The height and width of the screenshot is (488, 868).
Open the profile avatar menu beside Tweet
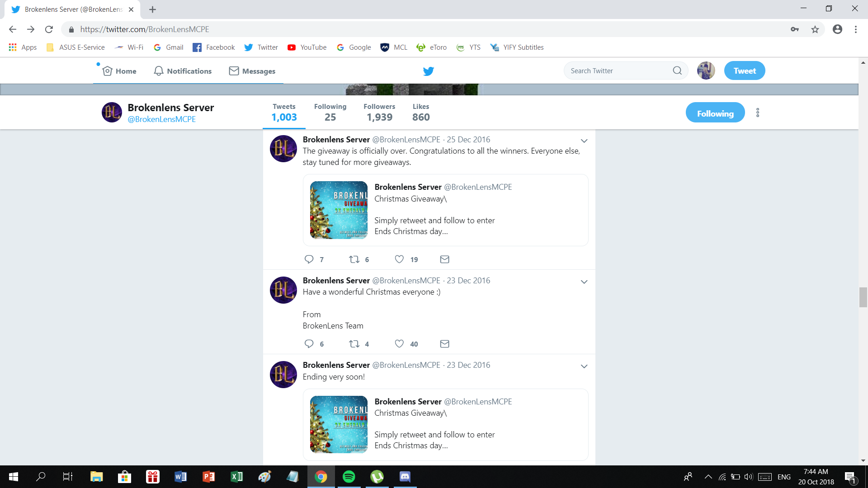[x=706, y=70]
